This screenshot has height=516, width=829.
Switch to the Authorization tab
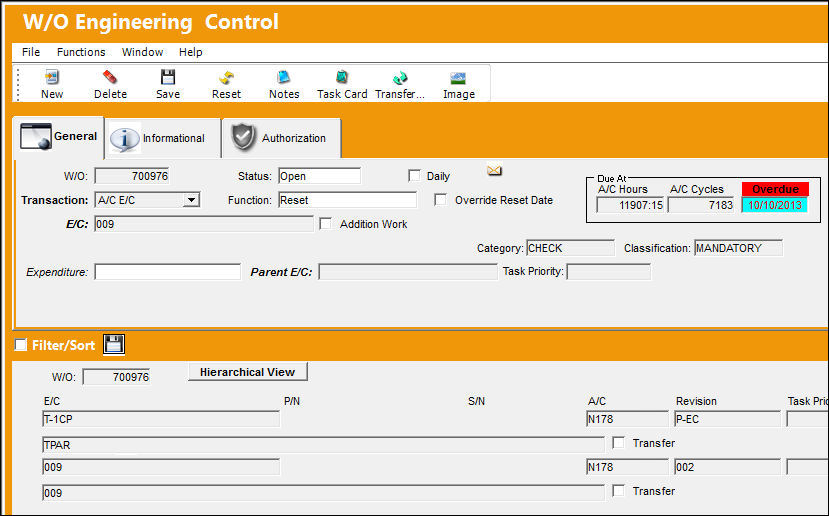[282, 138]
